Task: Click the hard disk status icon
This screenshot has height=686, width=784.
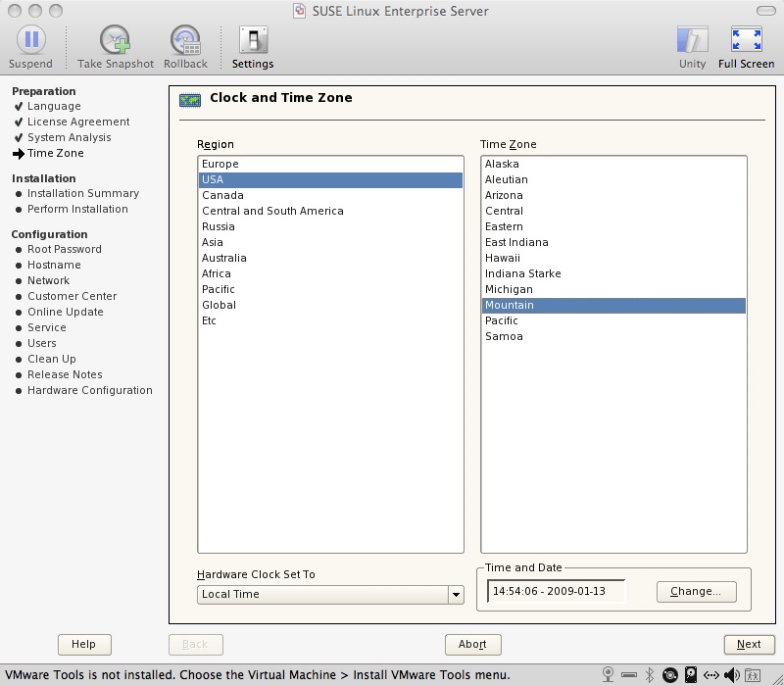Action: tap(691, 675)
